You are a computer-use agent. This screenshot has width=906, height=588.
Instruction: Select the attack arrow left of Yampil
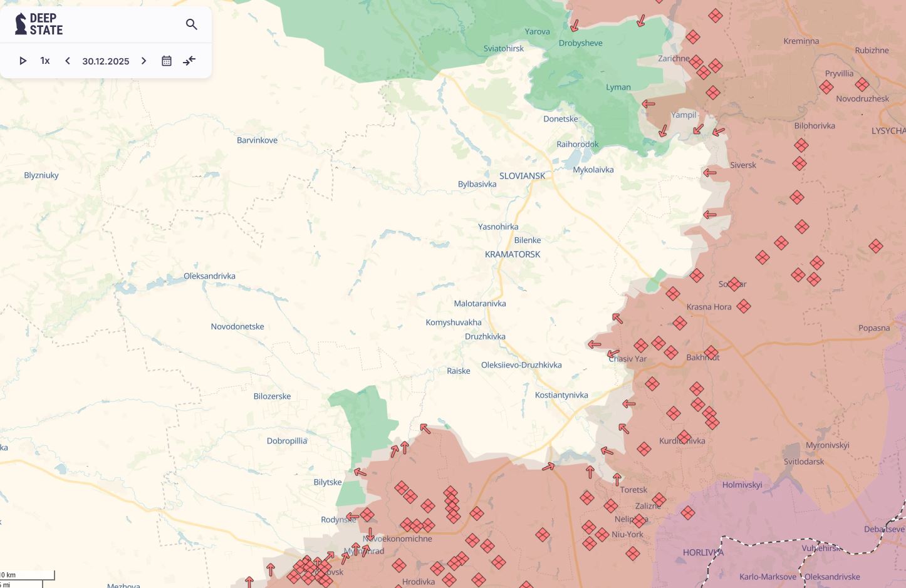click(x=648, y=104)
